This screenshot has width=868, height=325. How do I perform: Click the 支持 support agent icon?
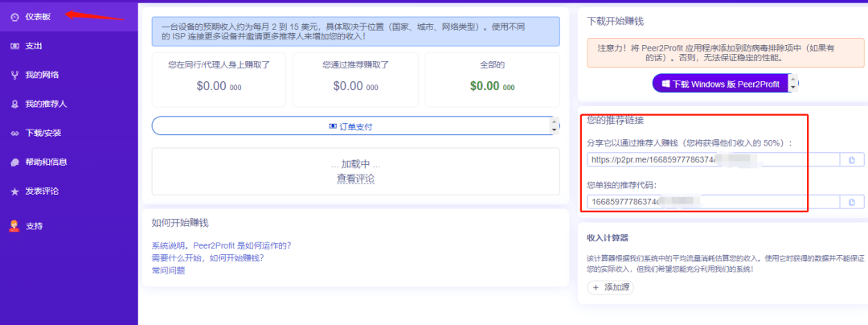pyautogui.click(x=14, y=225)
